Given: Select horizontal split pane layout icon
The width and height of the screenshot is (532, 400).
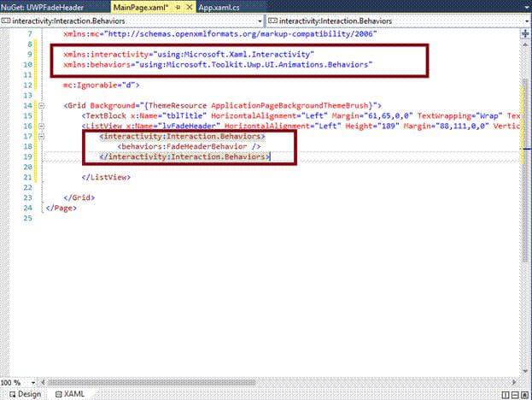Looking at the screenshot, I should pyautogui.click(x=515, y=395).
